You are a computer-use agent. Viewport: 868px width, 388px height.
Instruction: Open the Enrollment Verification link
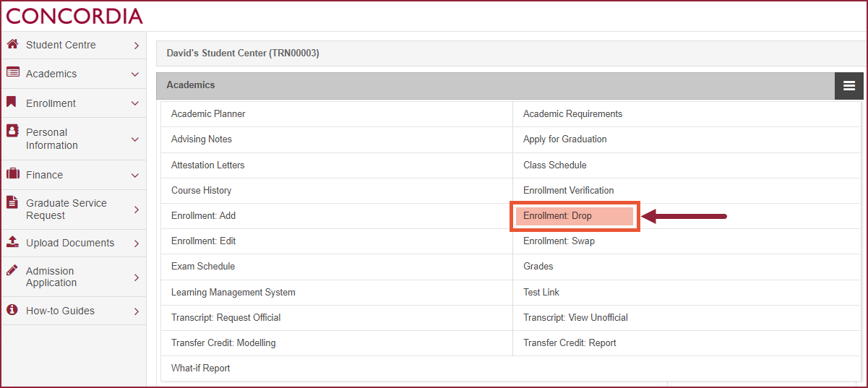coord(569,190)
